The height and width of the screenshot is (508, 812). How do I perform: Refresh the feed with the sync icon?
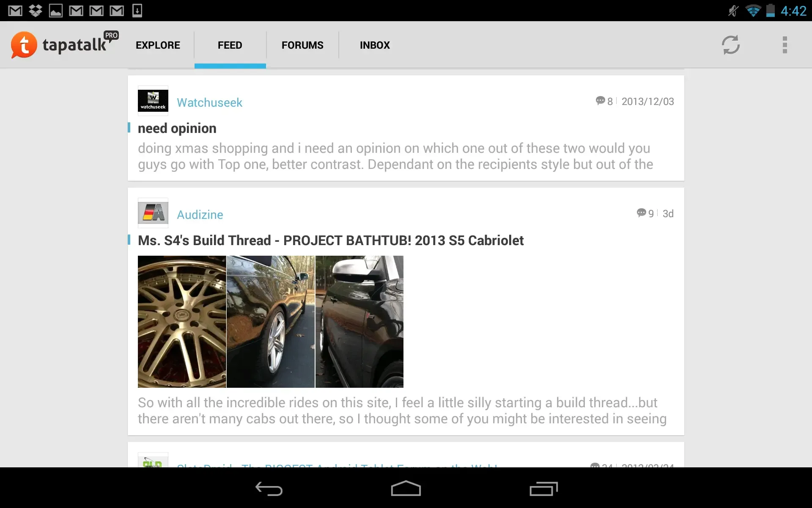(x=730, y=45)
